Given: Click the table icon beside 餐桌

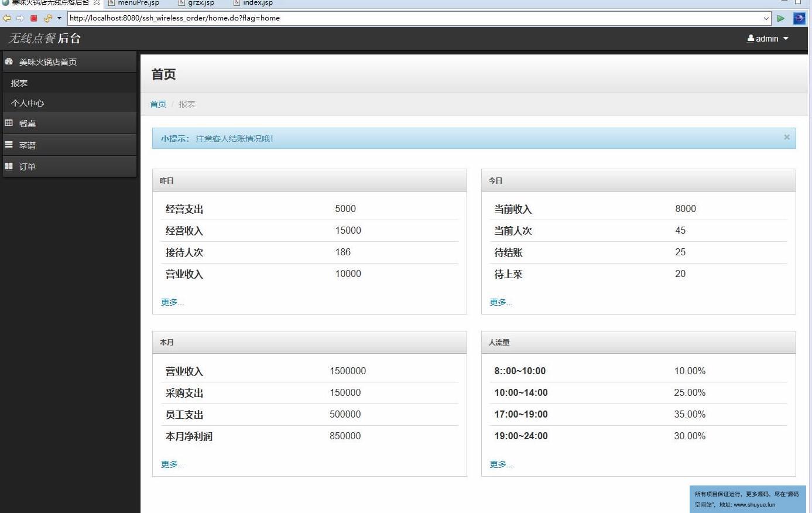Looking at the screenshot, I should [x=9, y=123].
